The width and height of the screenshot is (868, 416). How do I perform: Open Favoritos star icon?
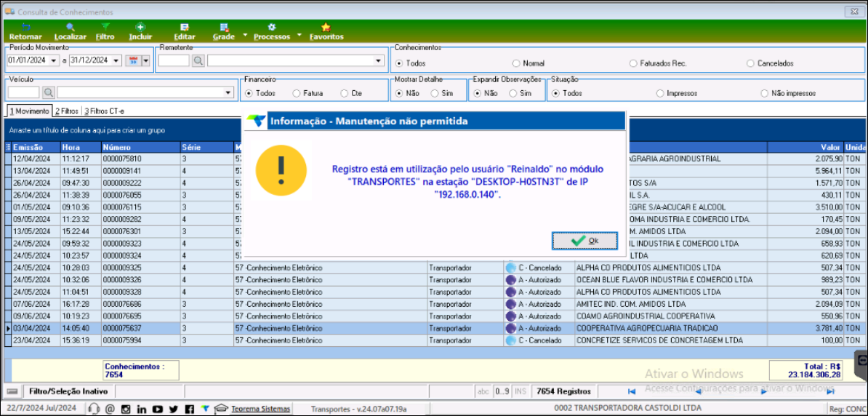pyautogui.click(x=326, y=31)
